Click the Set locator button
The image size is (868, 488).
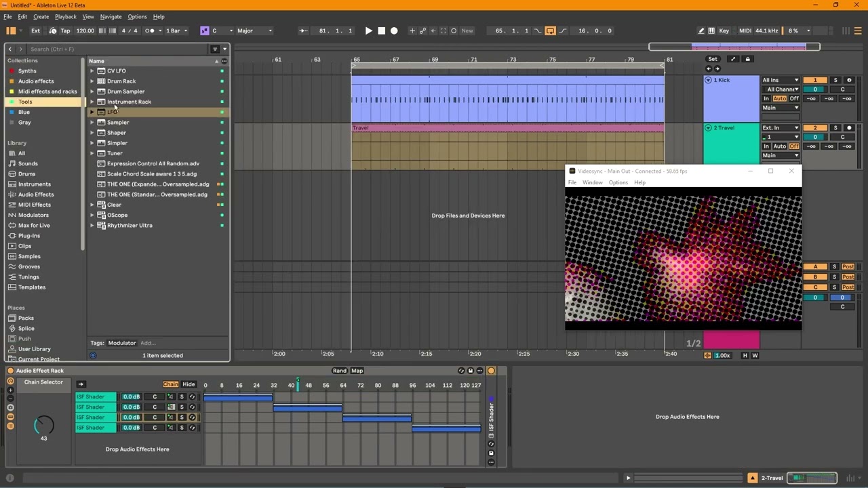click(x=713, y=59)
